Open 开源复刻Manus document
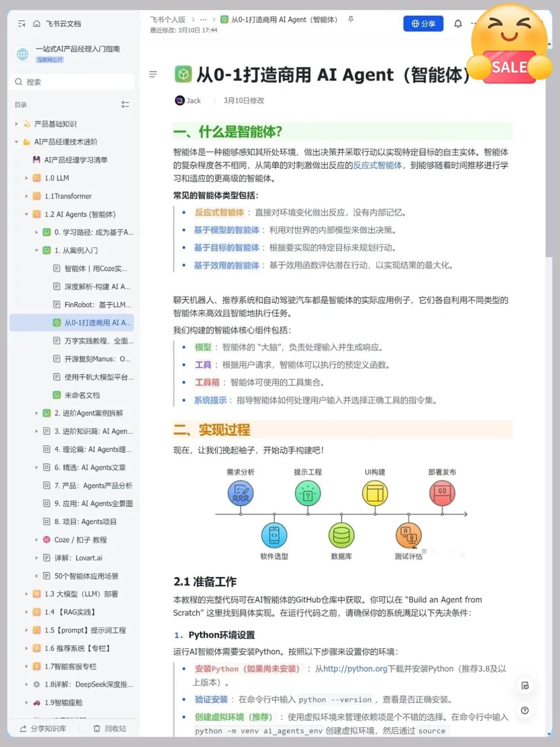Screen dimensions: 560x747 [x=92, y=359]
